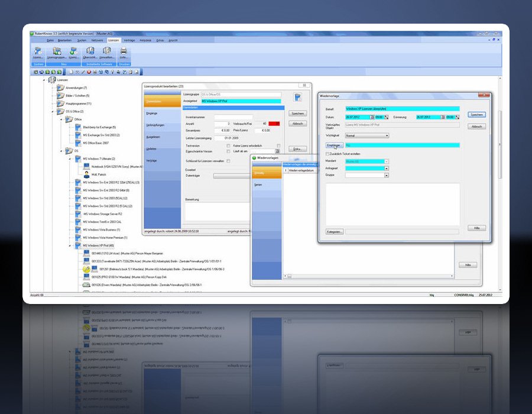Click the license icon beside MS Office Basic 2007
Screen dimensions: 532x414
tap(78, 143)
